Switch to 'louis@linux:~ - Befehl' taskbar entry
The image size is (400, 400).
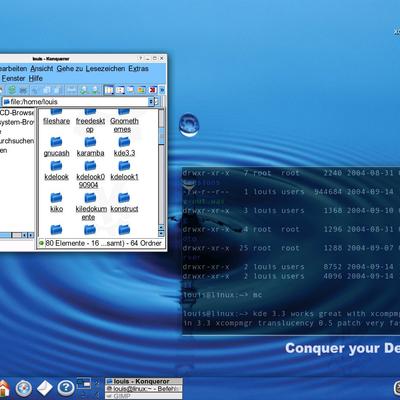pyautogui.click(x=144, y=389)
